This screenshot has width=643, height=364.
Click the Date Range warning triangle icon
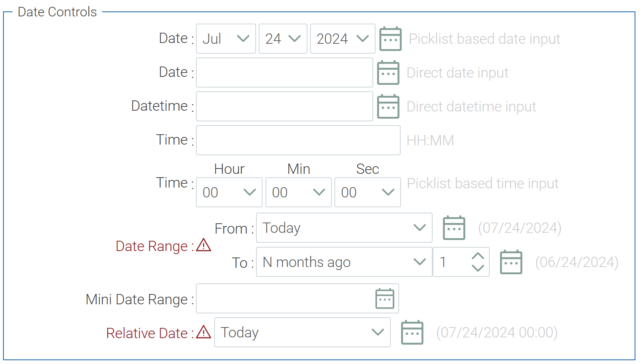(x=204, y=245)
